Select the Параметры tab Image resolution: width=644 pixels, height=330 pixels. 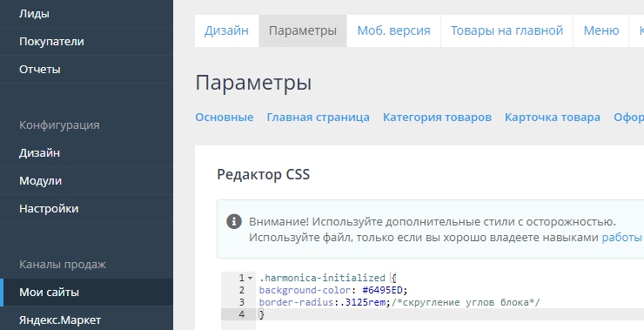pyautogui.click(x=303, y=30)
